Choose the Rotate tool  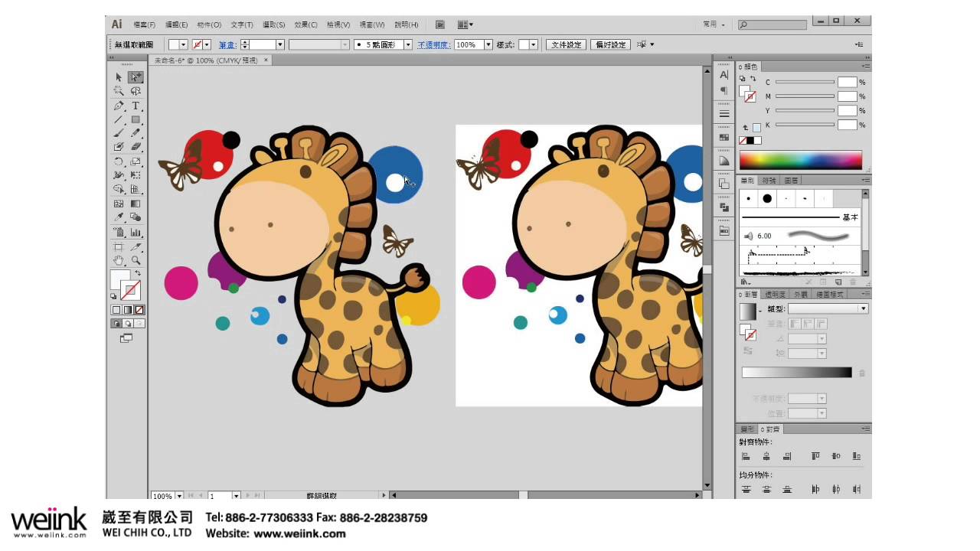pyautogui.click(x=119, y=161)
